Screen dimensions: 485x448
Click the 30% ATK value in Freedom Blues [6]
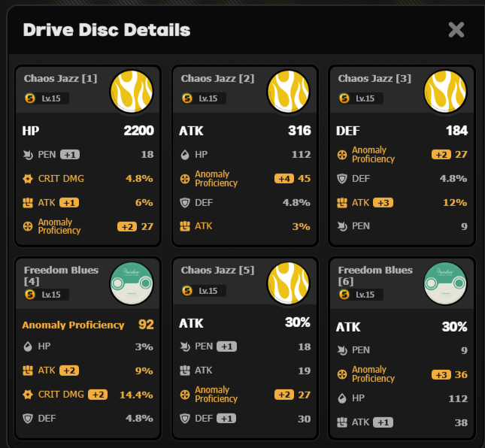tap(455, 326)
